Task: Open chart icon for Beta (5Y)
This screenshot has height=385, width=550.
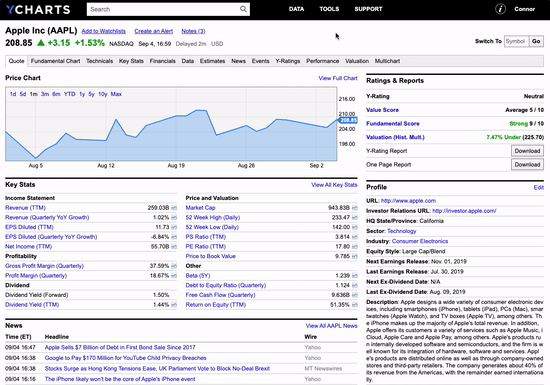Action: [x=355, y=276]
